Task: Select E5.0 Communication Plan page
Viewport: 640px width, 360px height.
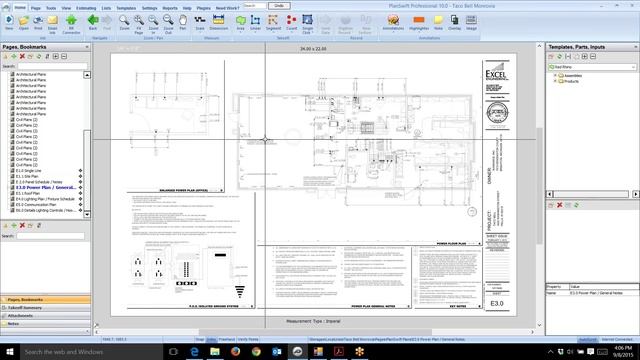Action: coord(36,204)
